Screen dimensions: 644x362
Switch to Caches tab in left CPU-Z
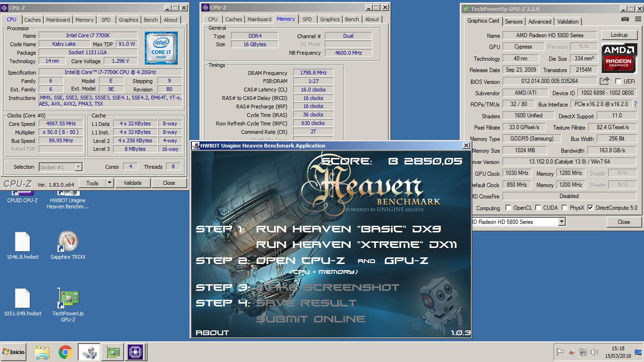pyautogui.click(x=33, y=20)
